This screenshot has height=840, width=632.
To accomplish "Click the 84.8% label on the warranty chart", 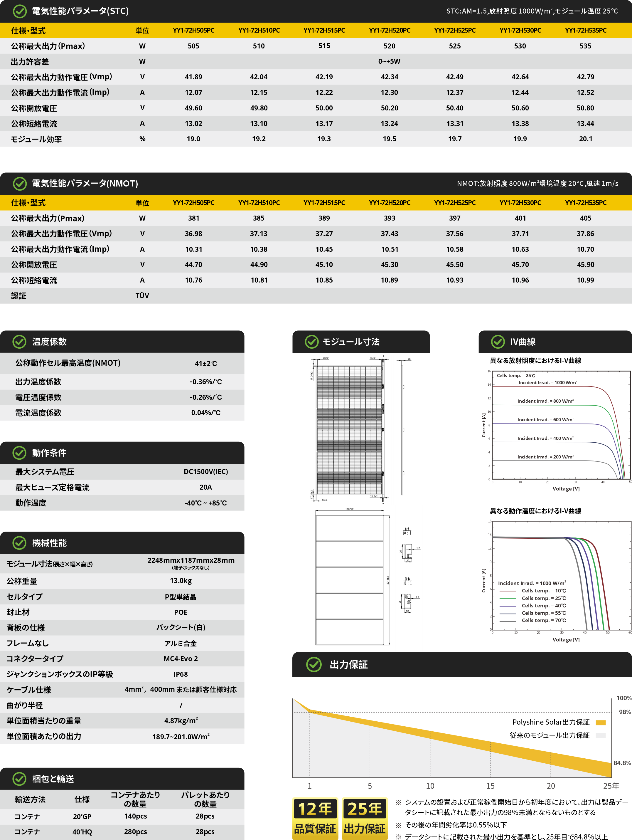I will point(622,763).
